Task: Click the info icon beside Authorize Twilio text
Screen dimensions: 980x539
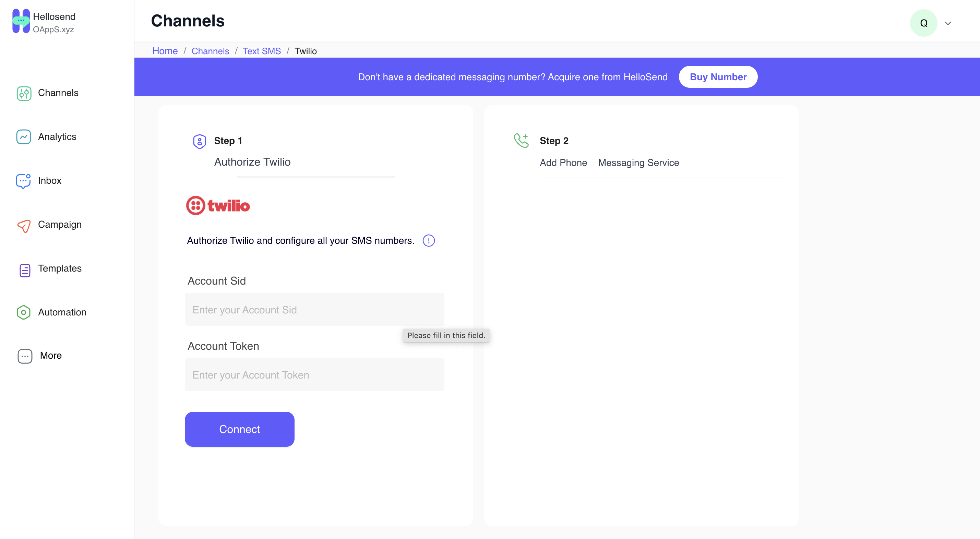Action: tap(428, 240)
